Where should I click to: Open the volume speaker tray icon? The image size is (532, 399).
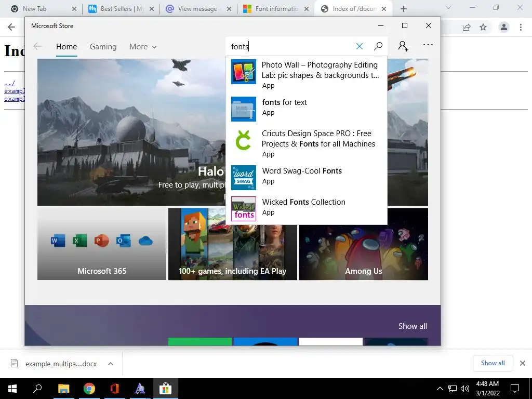pyautogui.click(x=465, y=389)
